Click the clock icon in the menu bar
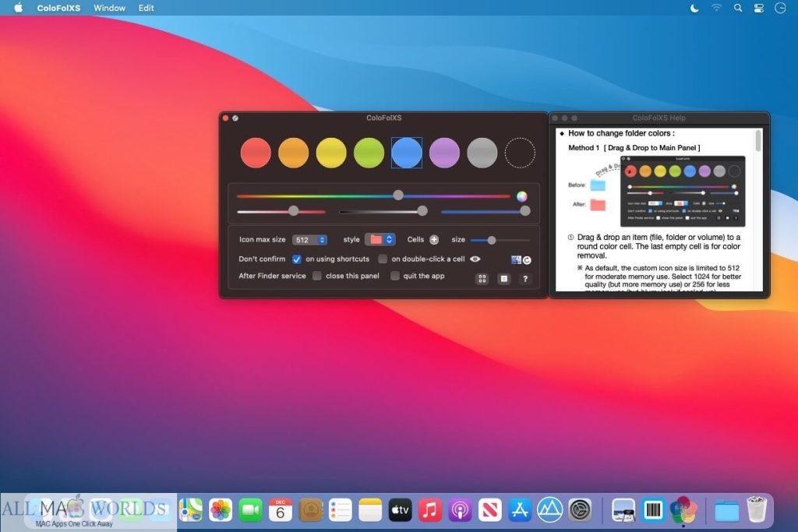798x532 pixels. pos(780,8)
